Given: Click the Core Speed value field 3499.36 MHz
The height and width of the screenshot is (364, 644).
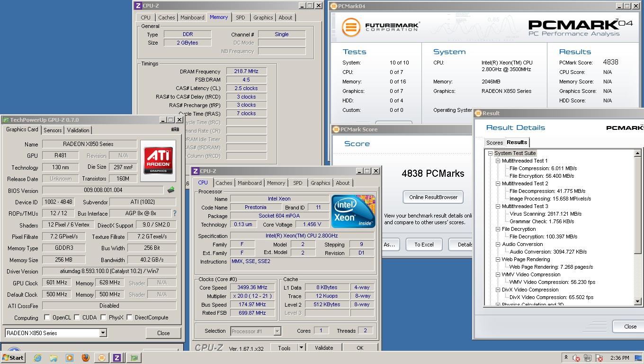Looking at the screenshot, I should coord(253,287).
